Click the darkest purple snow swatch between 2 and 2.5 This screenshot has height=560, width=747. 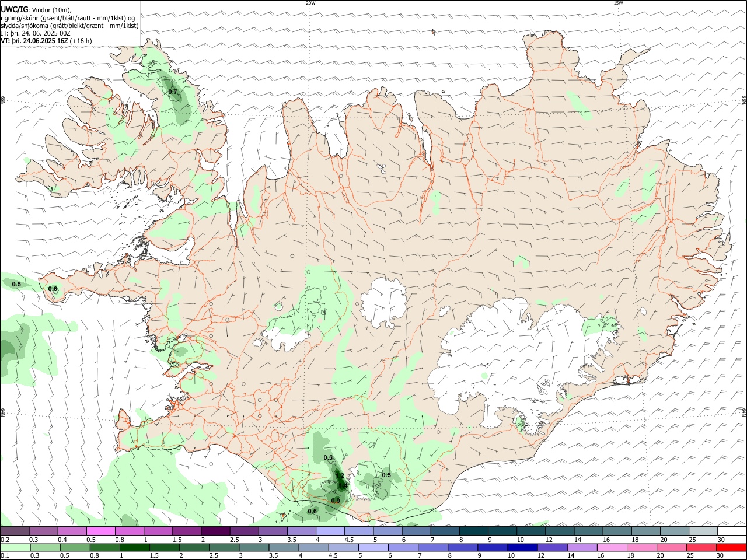tap(216, 531)
